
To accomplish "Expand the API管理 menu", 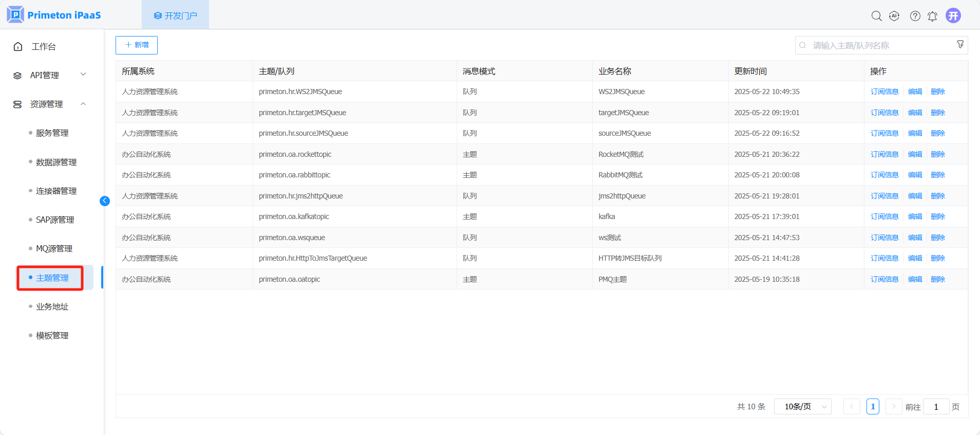I will (x=50, y=75).
